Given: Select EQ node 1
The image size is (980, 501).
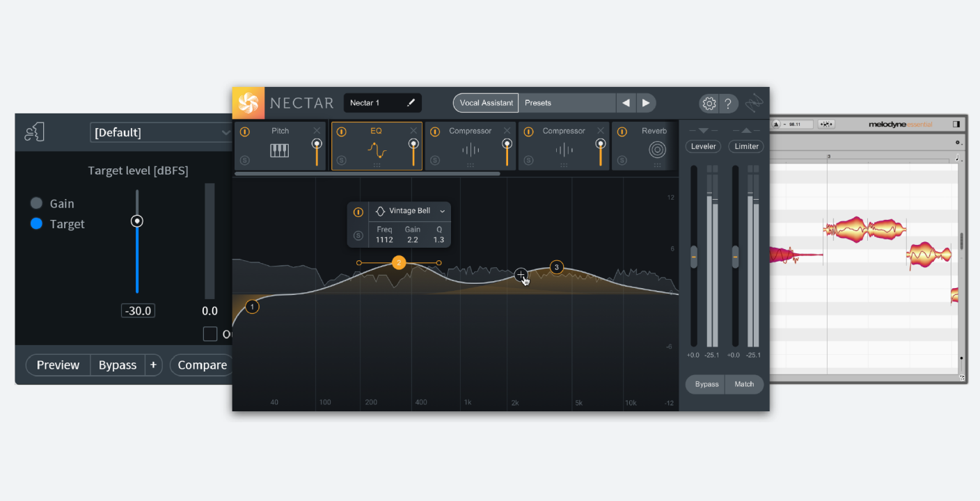Looking at the screenshot, I should point(252,306).
